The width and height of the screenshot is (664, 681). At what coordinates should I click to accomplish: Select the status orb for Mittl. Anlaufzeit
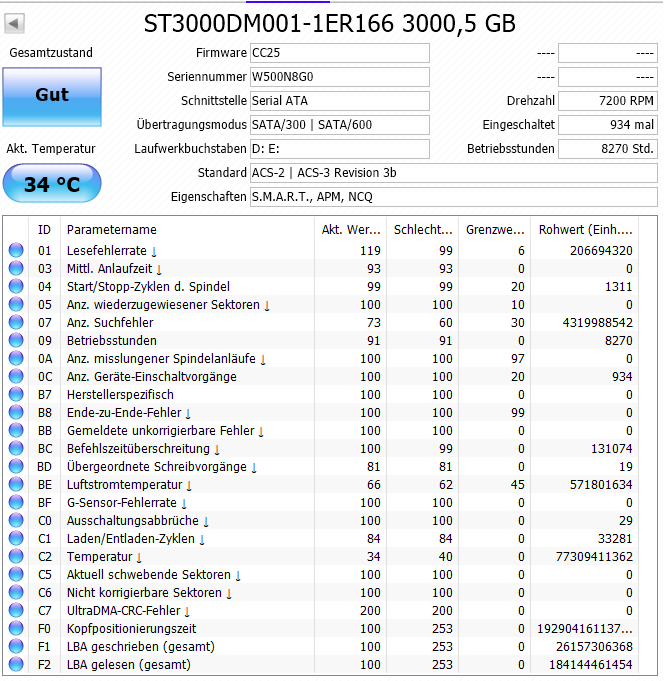16,268
